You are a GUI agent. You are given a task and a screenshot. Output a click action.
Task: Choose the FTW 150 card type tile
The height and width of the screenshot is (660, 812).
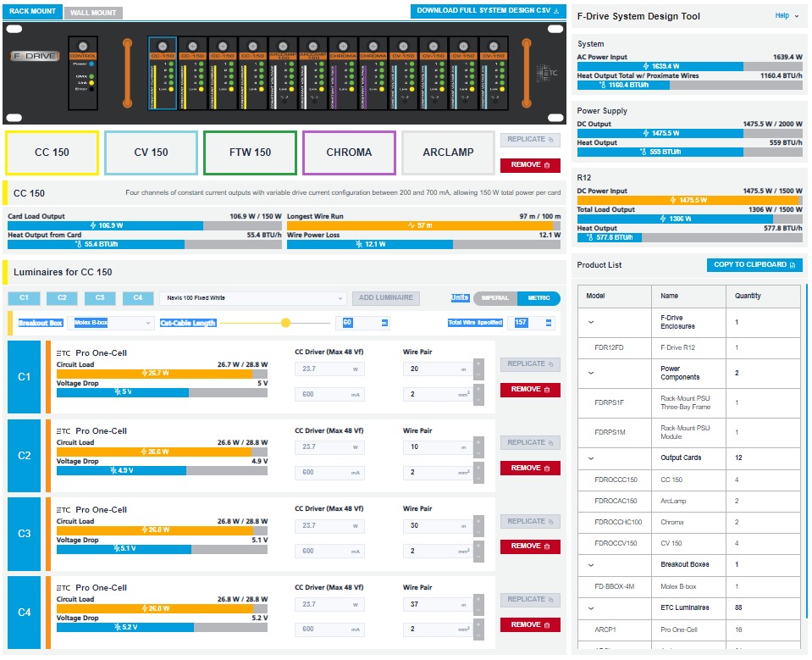(x=250, y=153)
